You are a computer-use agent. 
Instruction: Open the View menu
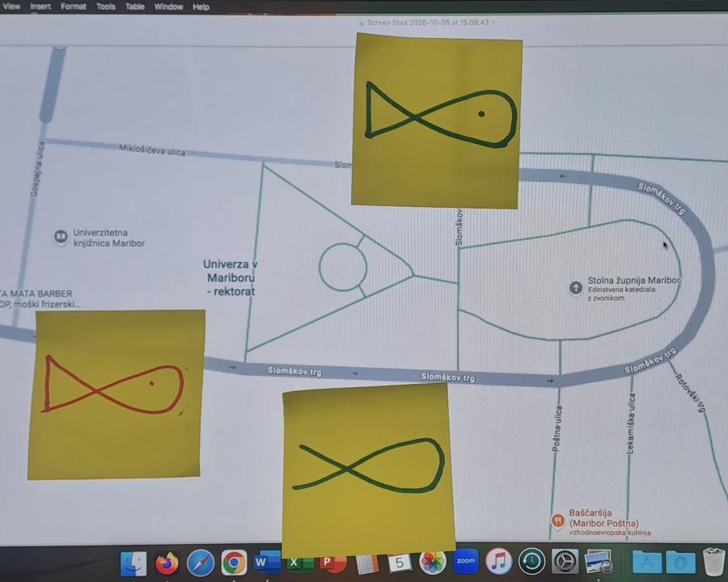[x=11, y=6]
